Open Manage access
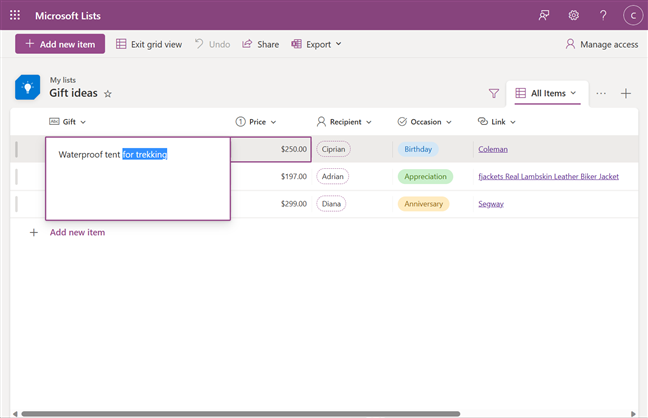Screen dimensions: 648x418 click(602, 44)
